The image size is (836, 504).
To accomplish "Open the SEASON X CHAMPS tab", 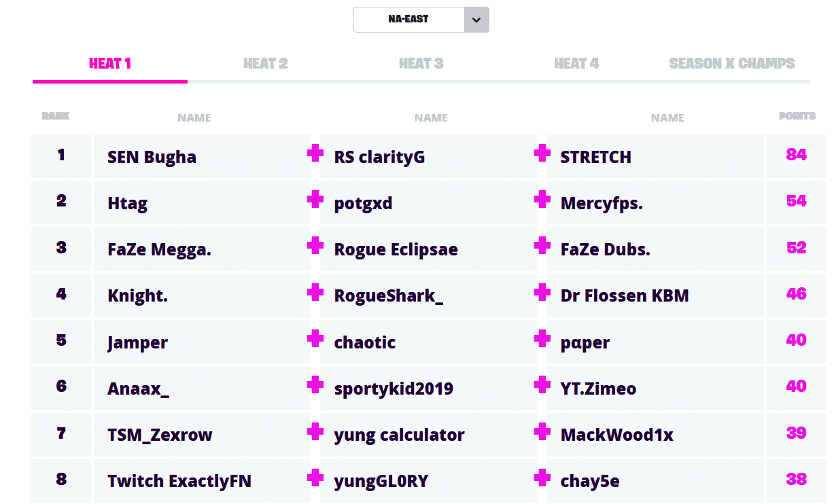I will coord(732,63).
